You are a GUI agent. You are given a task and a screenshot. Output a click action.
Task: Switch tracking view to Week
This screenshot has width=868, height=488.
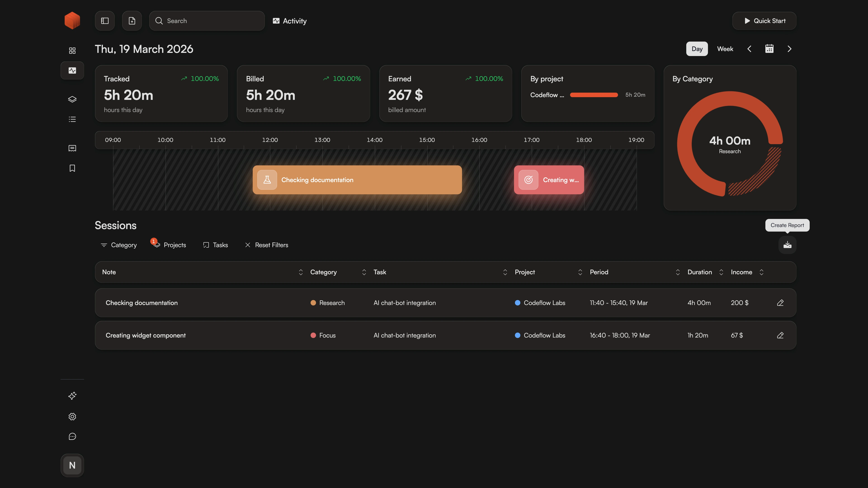click(x=725, y=49)
